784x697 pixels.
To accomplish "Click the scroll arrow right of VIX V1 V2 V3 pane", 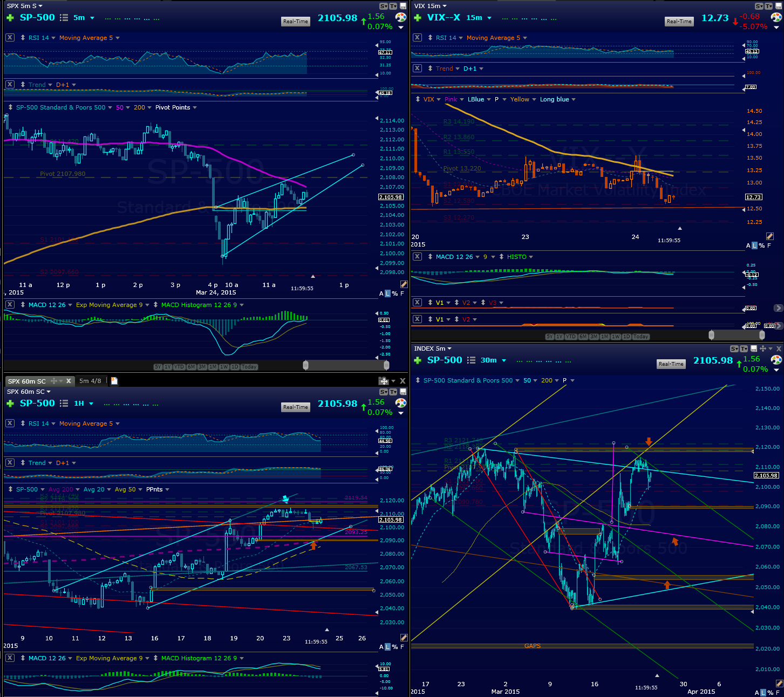I will (778, 308).
